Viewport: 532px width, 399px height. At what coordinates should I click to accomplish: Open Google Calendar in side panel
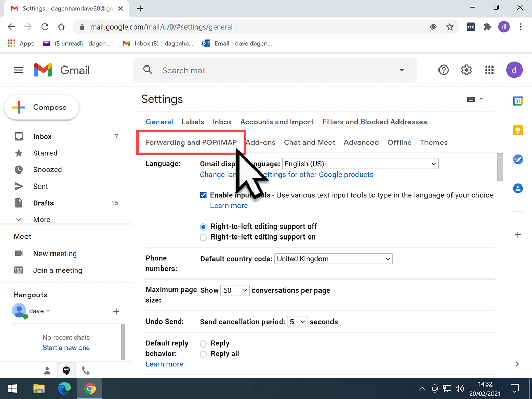(x=517, y=101)
